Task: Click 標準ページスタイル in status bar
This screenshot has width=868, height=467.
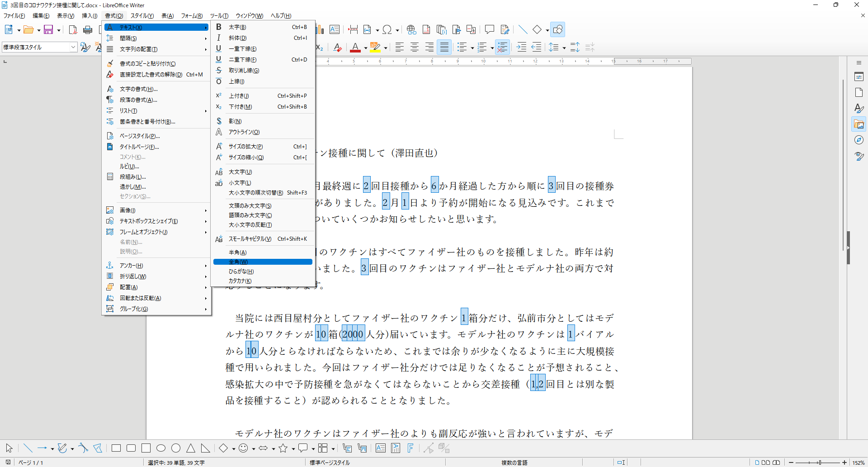Action: pos(330,462)
